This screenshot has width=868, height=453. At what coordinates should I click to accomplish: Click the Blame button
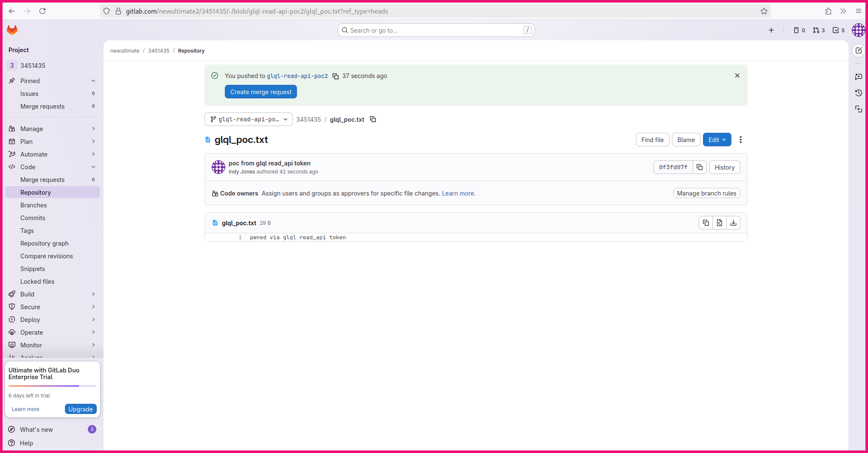coord(686,140)
